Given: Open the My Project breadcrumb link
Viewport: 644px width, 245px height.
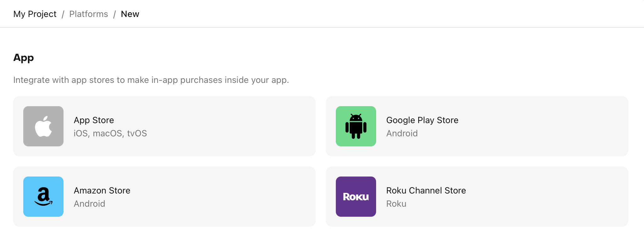Looking at the screenshot, I should tap(35, 14).
